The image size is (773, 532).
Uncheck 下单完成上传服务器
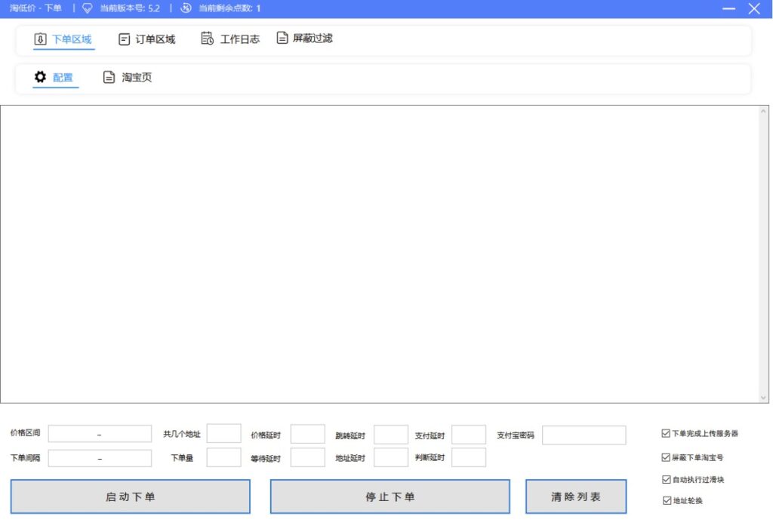pyautogui.click(x=664, y=433)
